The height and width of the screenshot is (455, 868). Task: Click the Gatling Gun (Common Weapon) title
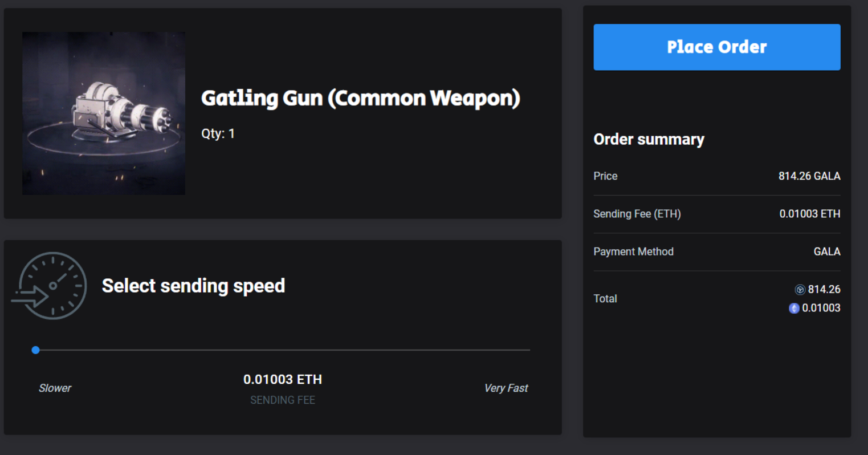(x=360, y=98)
